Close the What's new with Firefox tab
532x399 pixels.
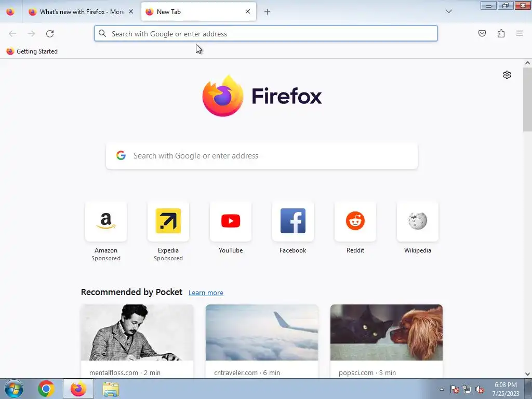coord(131,11)
